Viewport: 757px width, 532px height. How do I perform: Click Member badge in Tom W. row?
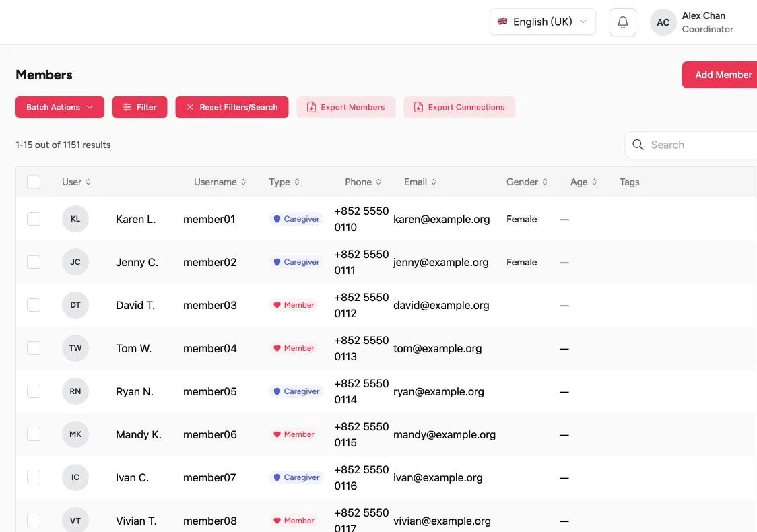[294, 348]
